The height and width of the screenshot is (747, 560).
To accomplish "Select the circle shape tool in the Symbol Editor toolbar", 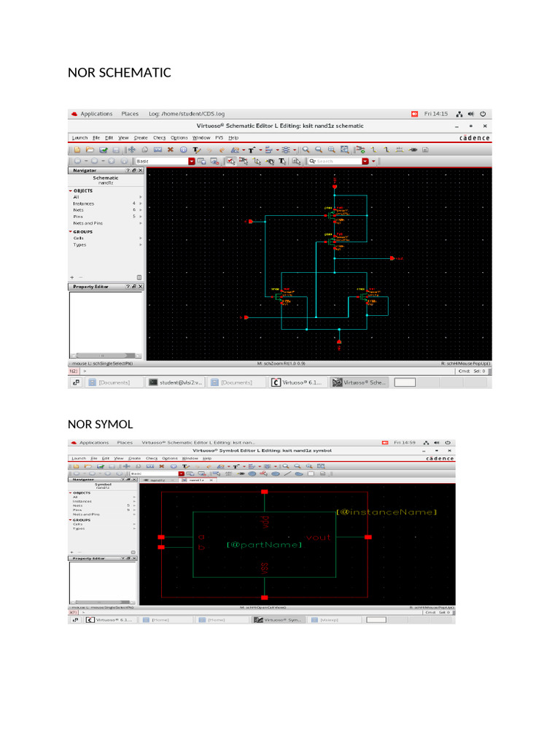I will coord(252,474).
